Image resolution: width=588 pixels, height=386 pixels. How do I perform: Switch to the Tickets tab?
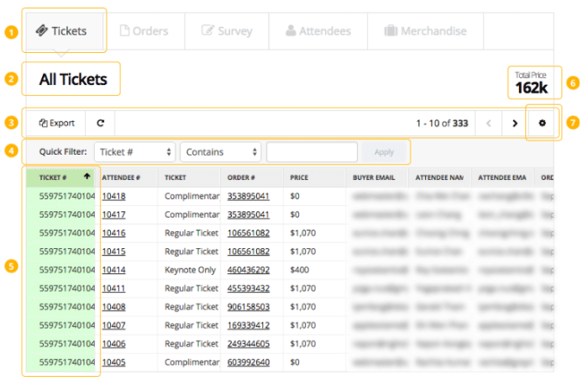[61, 31]
